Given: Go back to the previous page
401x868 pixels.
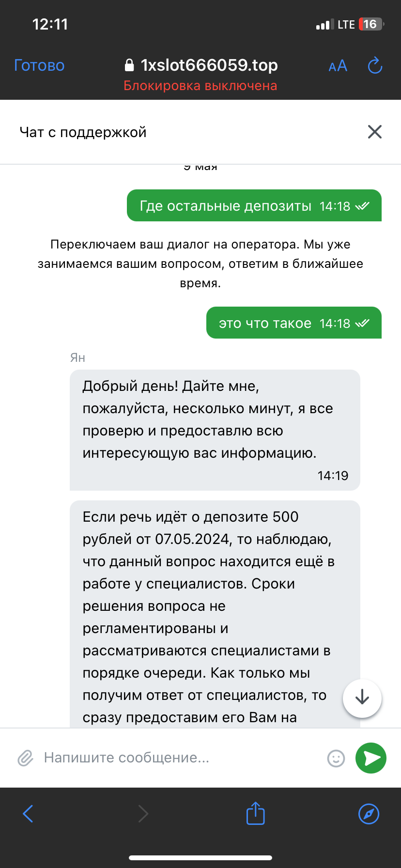Looking at the screenshot, I should point(28,814).
